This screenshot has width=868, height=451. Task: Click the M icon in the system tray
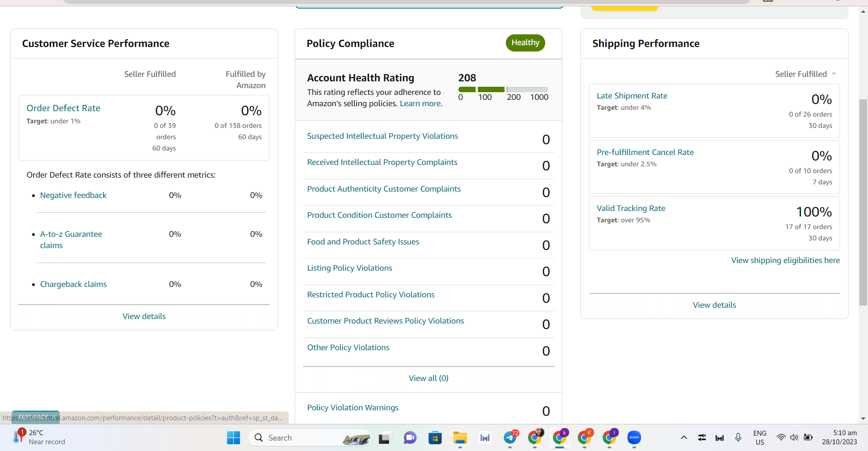(x=720, y=437)
